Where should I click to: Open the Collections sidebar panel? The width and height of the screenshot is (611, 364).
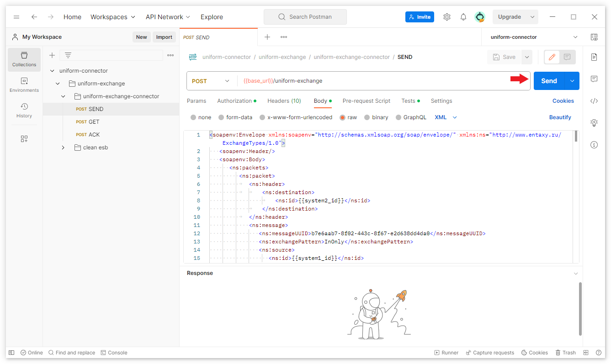coord(24,59)
